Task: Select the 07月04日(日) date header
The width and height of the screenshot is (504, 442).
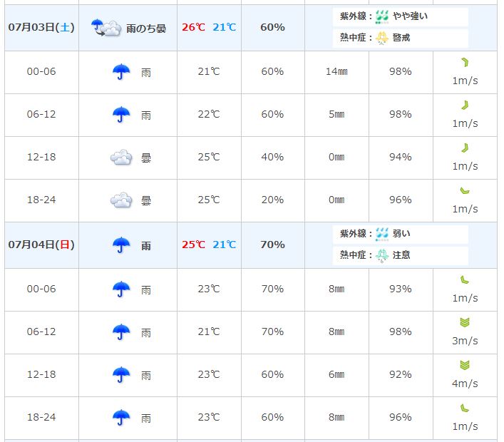Action: coord(41,245)
